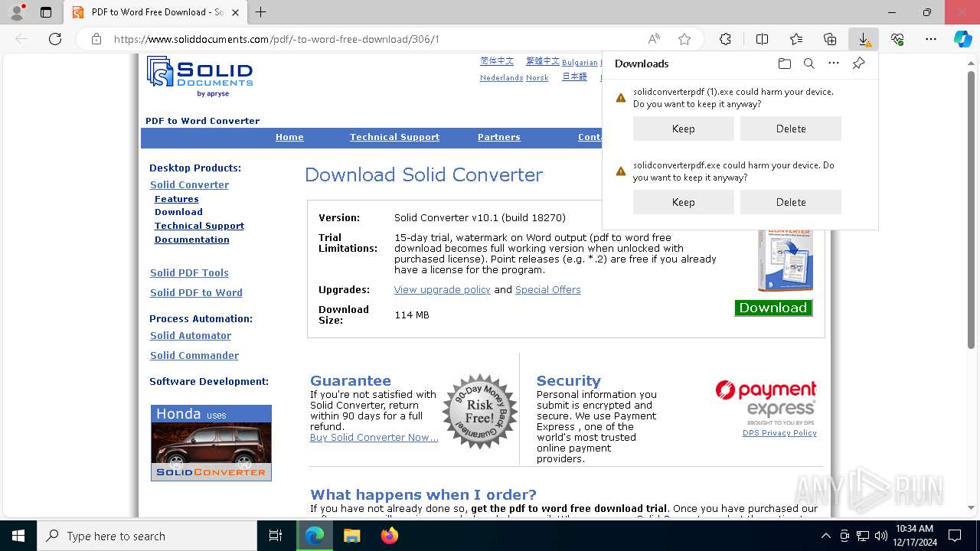
Task: Open the notification center icon
Action: point(955,536)
